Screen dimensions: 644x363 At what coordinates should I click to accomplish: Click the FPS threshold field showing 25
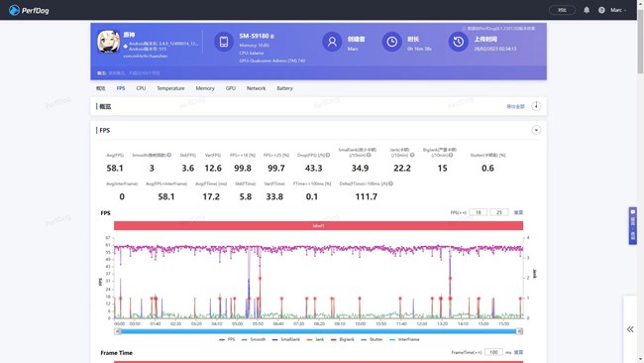coord(499,212)
